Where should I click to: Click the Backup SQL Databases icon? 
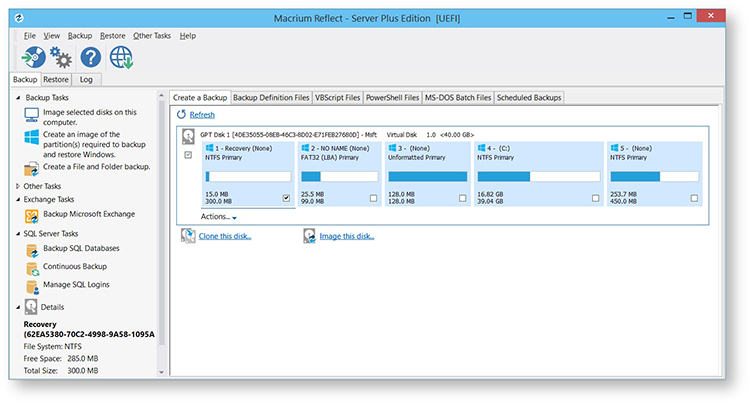tap(32, 251)
